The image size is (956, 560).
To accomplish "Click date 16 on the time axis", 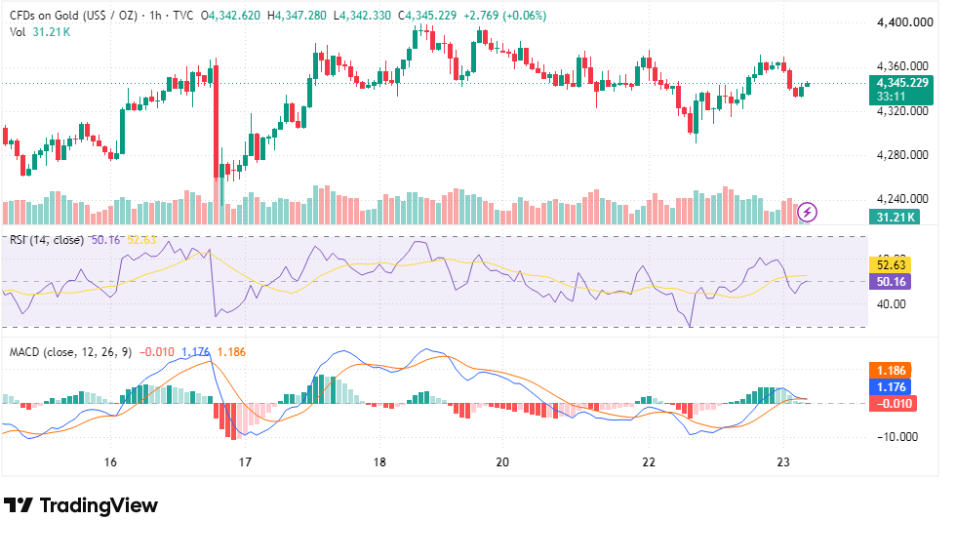I will (x=110, y=461).
